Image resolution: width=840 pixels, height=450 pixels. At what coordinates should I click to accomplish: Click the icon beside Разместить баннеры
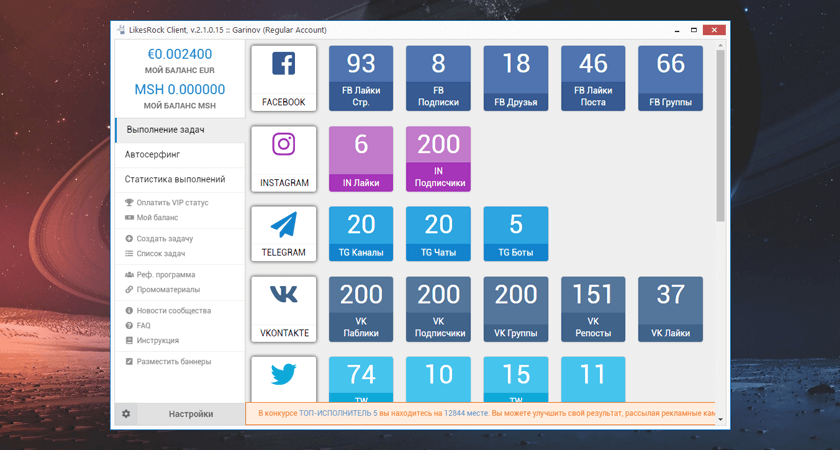click(x=129, y=362)
